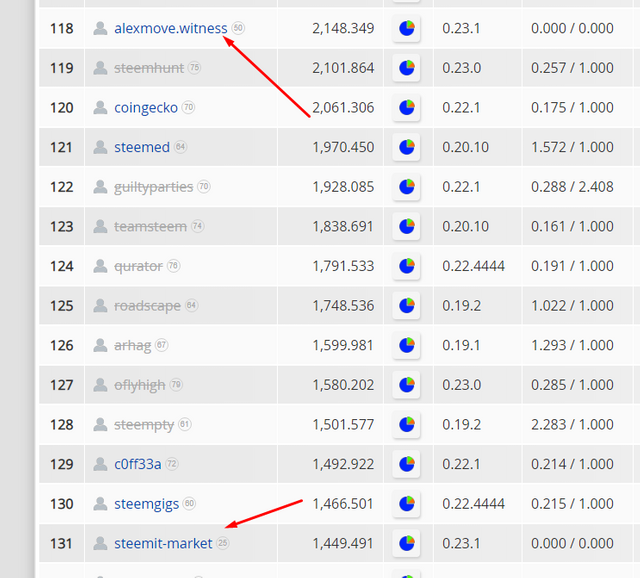Select price feed 1.572 / 1.000
The height and width of the screenshot is (578, 640).
[x=572, y=147]
